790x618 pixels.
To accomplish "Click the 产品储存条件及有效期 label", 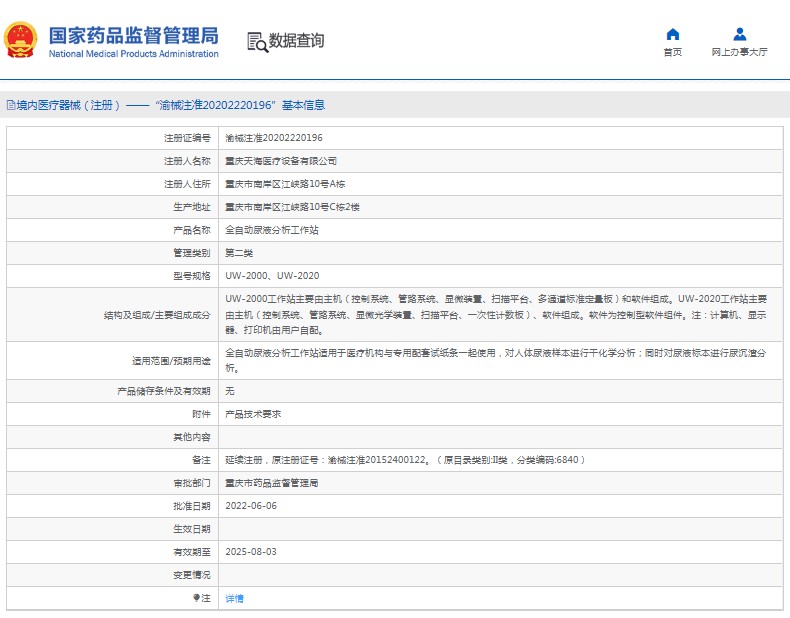I will pos(164,391).
